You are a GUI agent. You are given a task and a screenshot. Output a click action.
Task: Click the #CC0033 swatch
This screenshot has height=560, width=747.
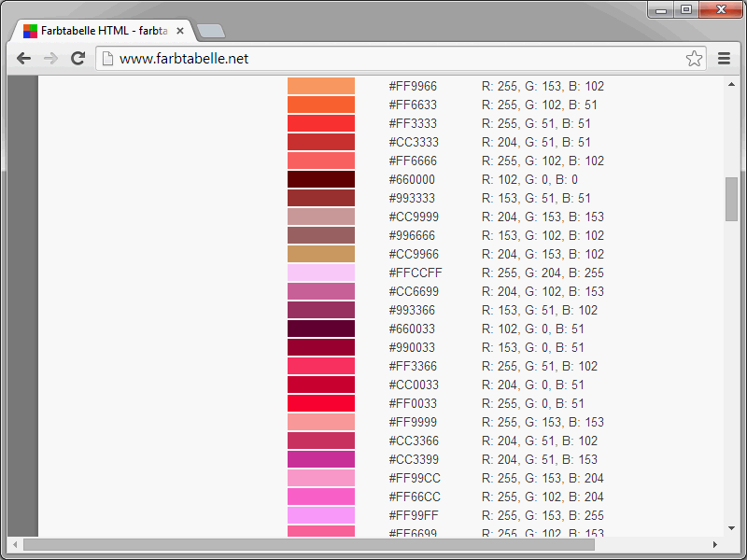321,385
